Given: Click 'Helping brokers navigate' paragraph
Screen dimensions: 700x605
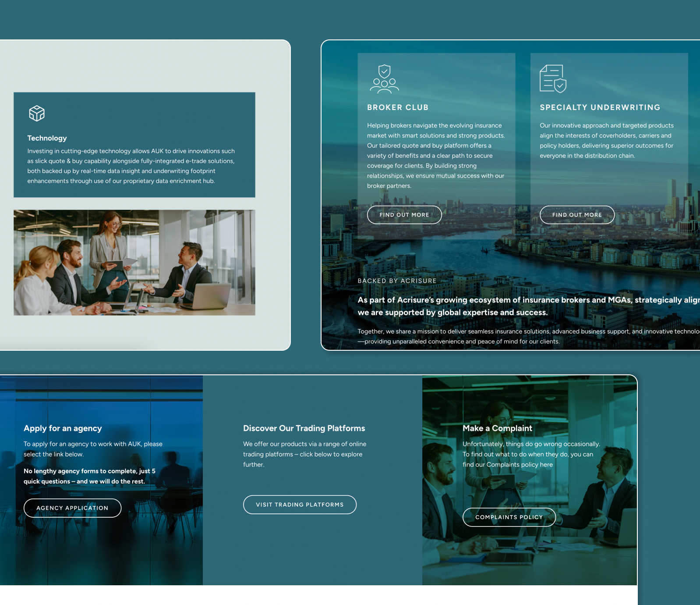Looking at the screenshot, I should point(436,156).
